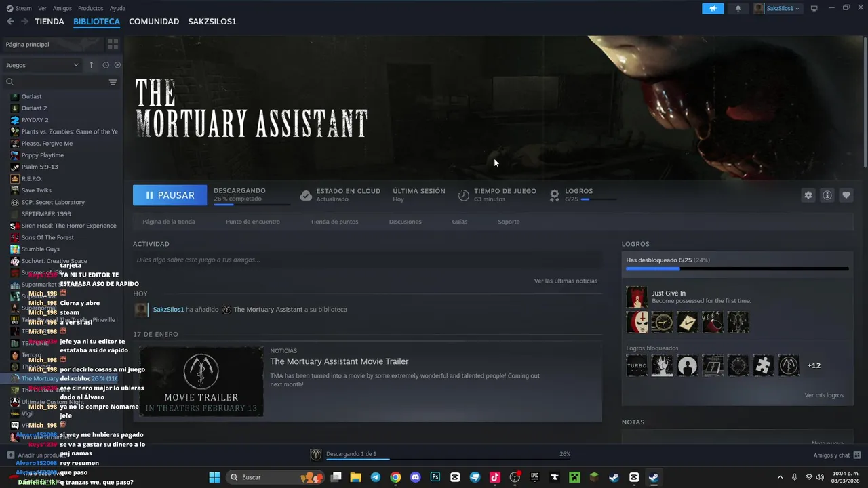868x488 pixels.
Task: Open the Juegos category dropdown
Action: pos(42,65)
